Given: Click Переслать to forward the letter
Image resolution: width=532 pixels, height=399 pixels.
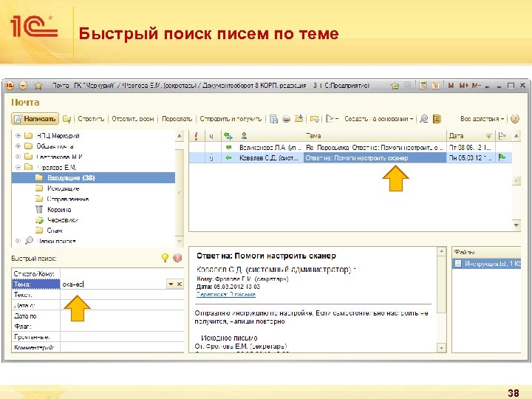Looking at the screenshot, I should [x=177, y=119].
